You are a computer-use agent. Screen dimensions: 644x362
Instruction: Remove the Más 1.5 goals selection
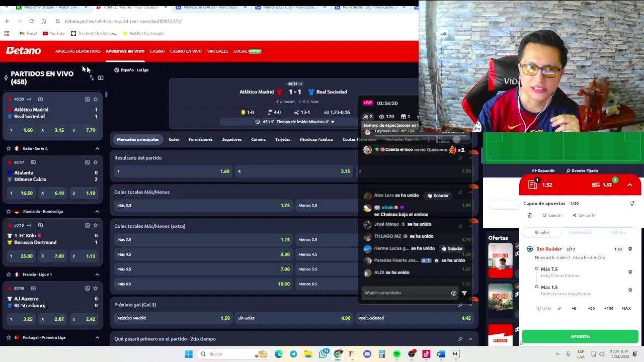pos(630,290)
